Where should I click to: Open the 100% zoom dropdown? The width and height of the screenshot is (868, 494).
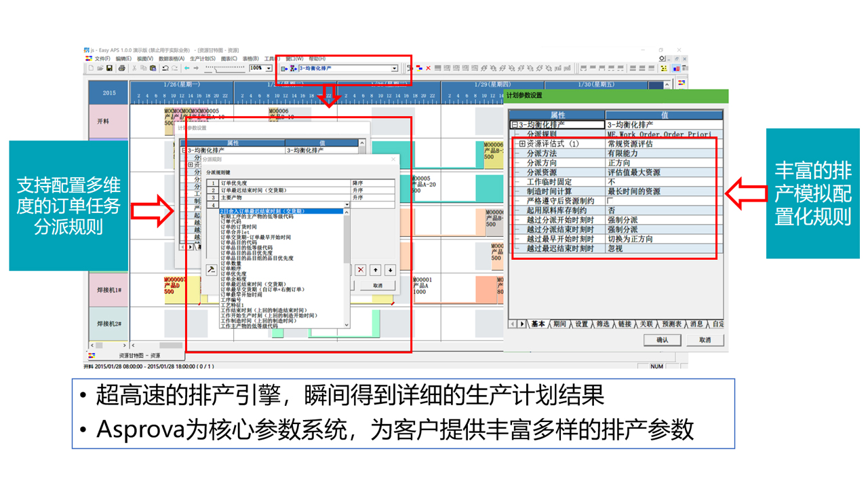pos(269,69)
